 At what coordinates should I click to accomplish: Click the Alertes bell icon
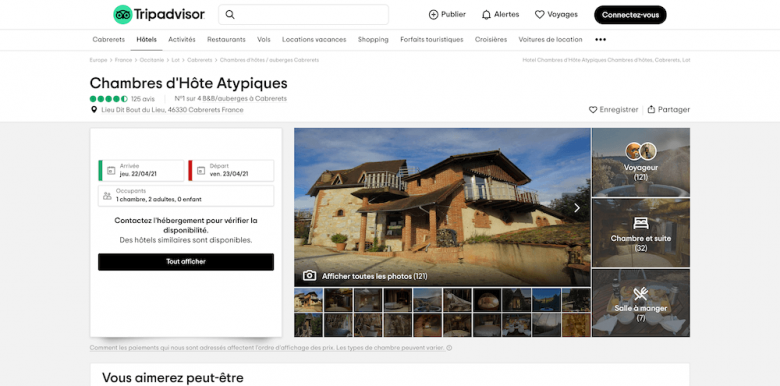[486, 15]
